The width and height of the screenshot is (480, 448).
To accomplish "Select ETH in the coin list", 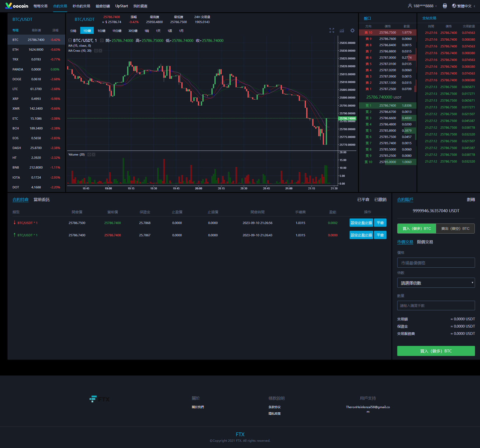I will [36, 50].
